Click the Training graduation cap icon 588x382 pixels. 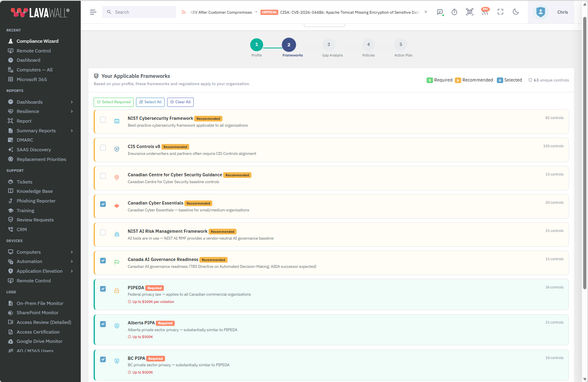pyautogui.click(x=10, y=211)
